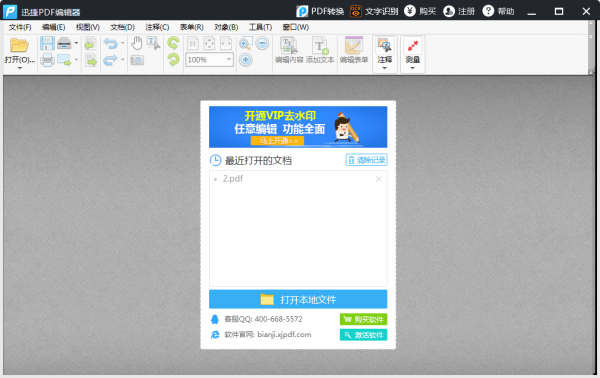Open 帮助 in the title bar
600x378 pixels.
pyautogui.click(x=498, y=11)
